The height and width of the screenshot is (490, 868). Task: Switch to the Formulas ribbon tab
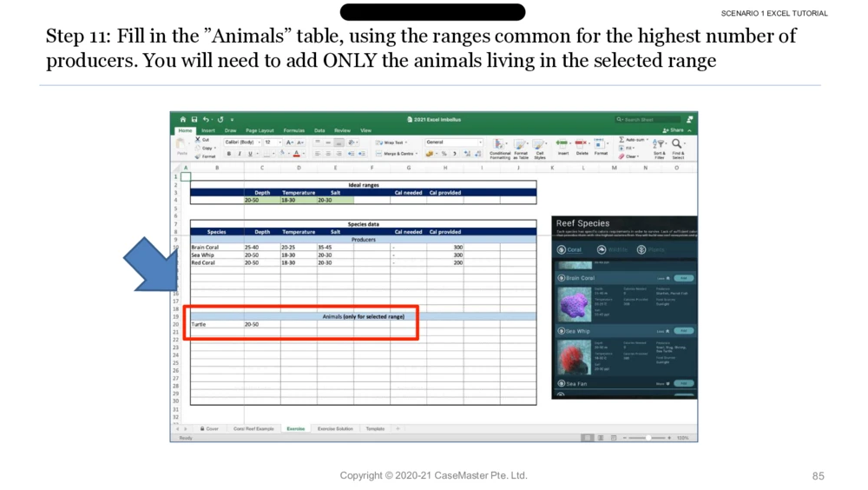pyautogui.click(x=294, y=130)
